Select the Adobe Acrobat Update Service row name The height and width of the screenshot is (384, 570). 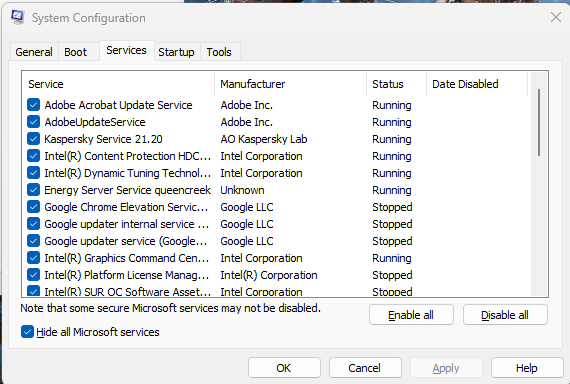[119, 105]
